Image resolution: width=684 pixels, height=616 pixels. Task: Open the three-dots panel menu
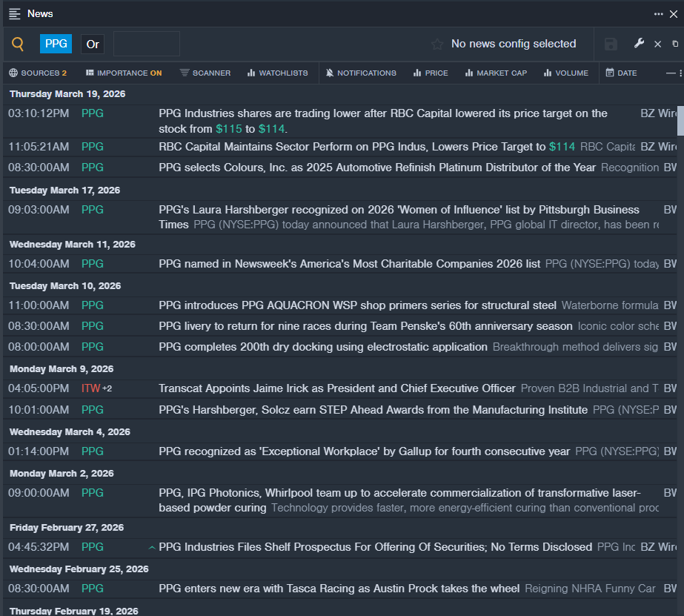tap(659, 13)
